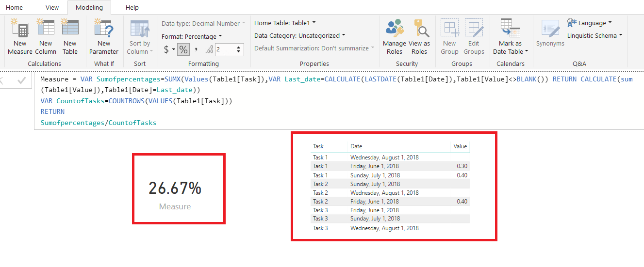Sort table by Task column header
The width and height of the screenshot is (644, 267).
click(318, 146)
